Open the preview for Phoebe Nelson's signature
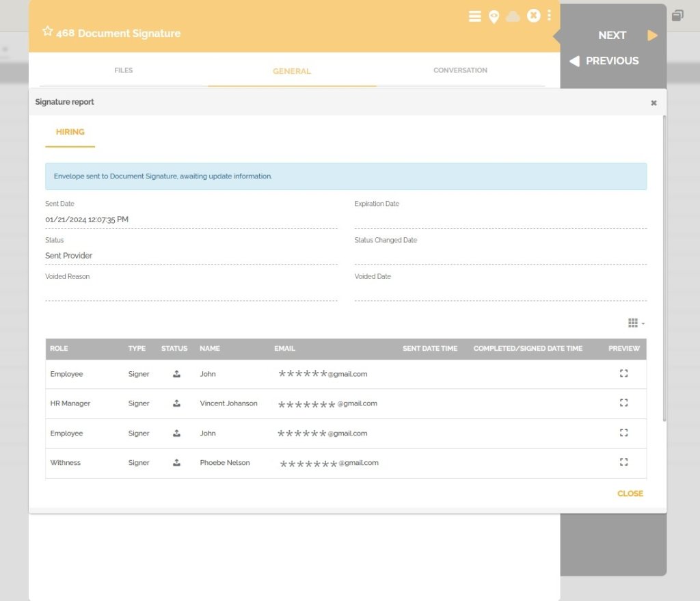This screenshot has height=601, width=700. (623, 462)
